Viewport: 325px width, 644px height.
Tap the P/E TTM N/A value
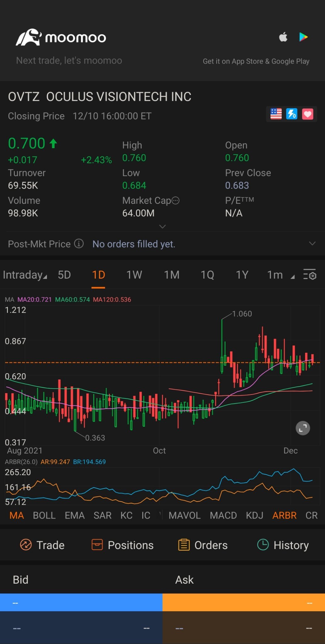(x=234, y=213)
